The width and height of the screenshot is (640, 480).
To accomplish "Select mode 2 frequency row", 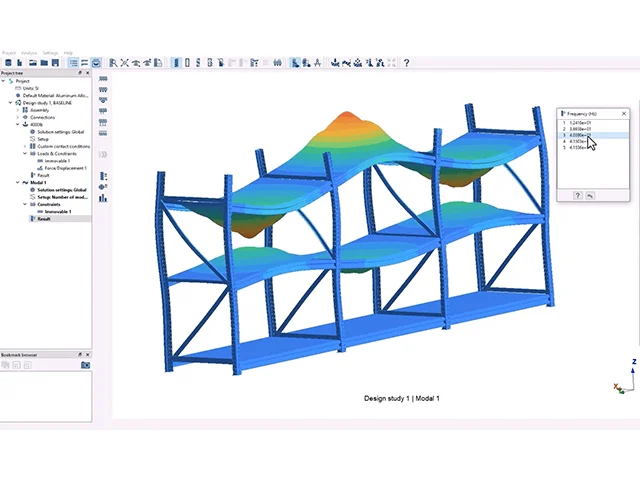I will pyautogui.click(x=593, y=129).
